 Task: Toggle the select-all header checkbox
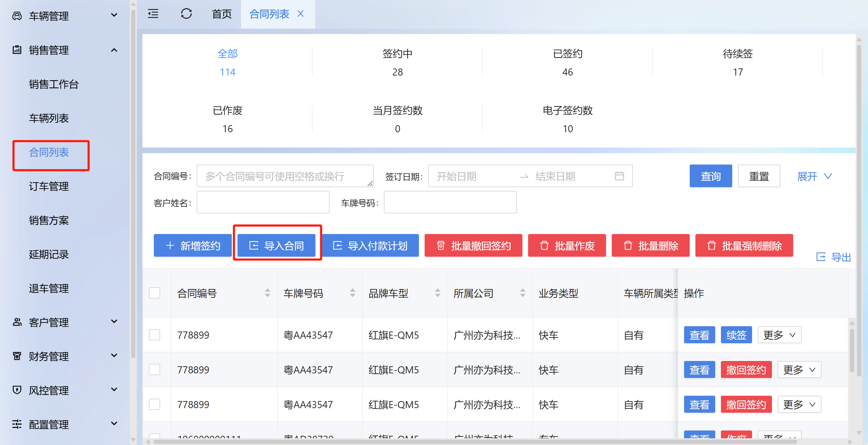point(155,293)
